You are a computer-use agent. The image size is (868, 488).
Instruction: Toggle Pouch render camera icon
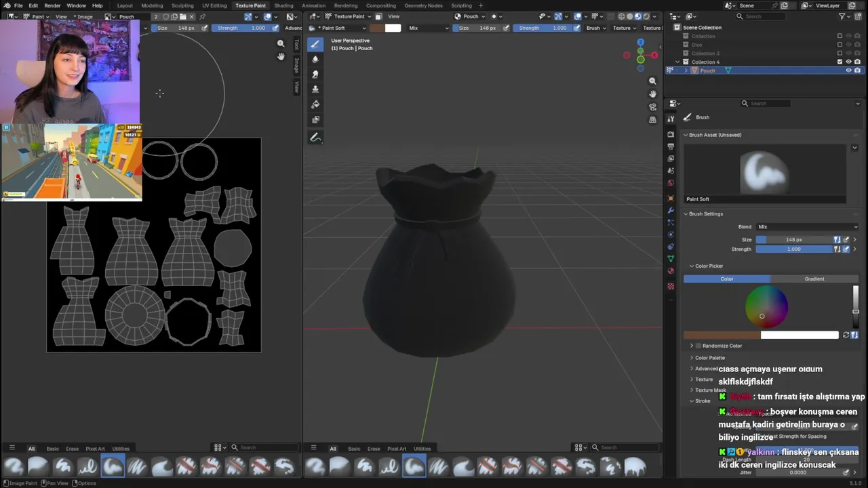[x=857, y=70]
